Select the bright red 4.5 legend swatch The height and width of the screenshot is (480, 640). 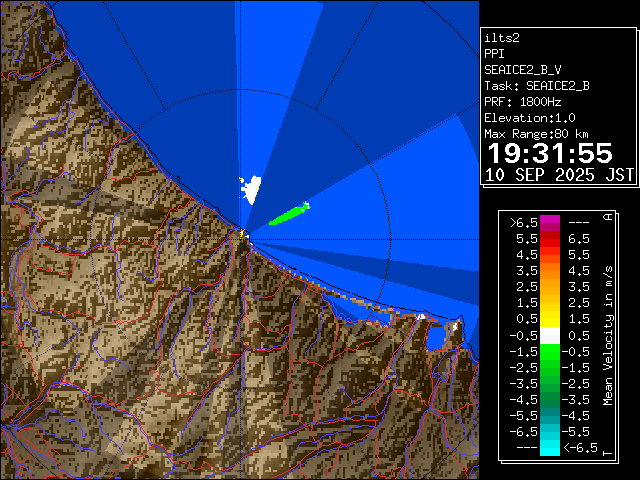(x=549, y=255)
